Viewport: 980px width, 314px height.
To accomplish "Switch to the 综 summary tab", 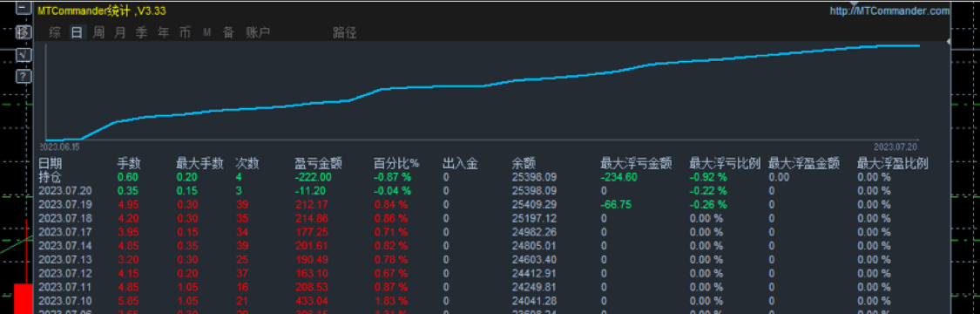I will click(x=55, y=32).
